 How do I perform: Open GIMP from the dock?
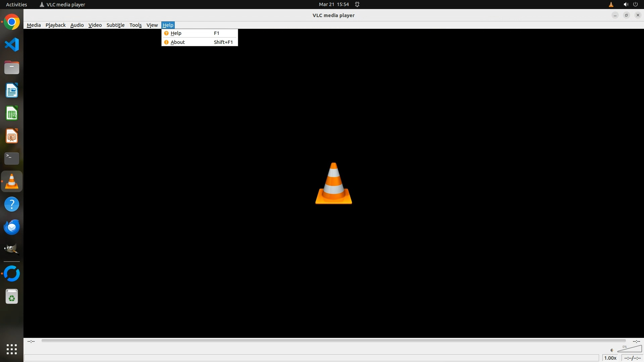pos(12,249)
